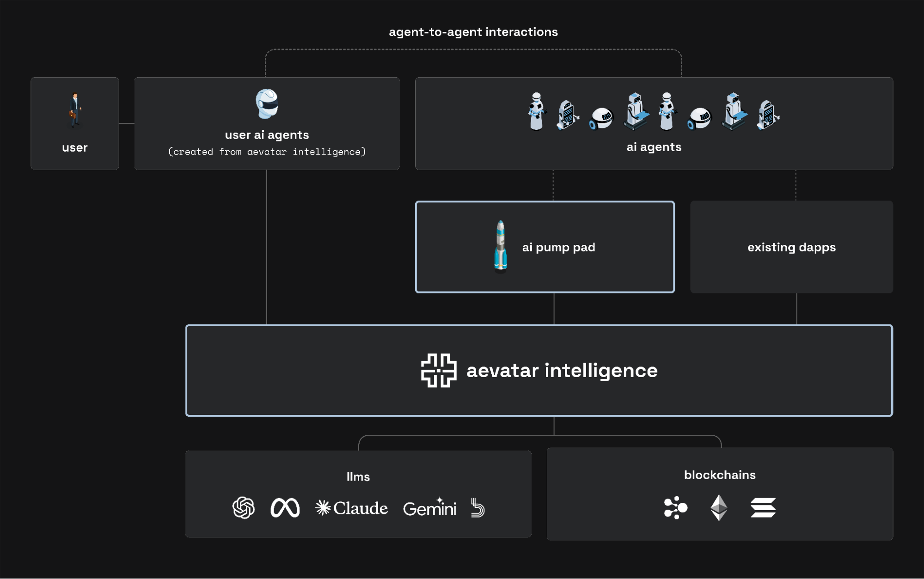This screenshot has height=579, width=924.
Task: Click the agent-to-agent interactions heading
Action: [x=473, y=32]
